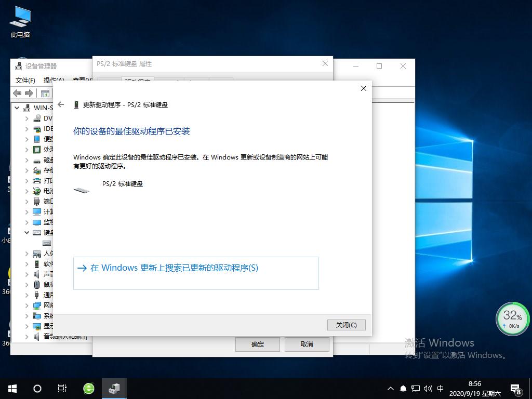Screen dimensions: 532x399
Task: Open the 操作(A) menu
Action: pos(54,81)
